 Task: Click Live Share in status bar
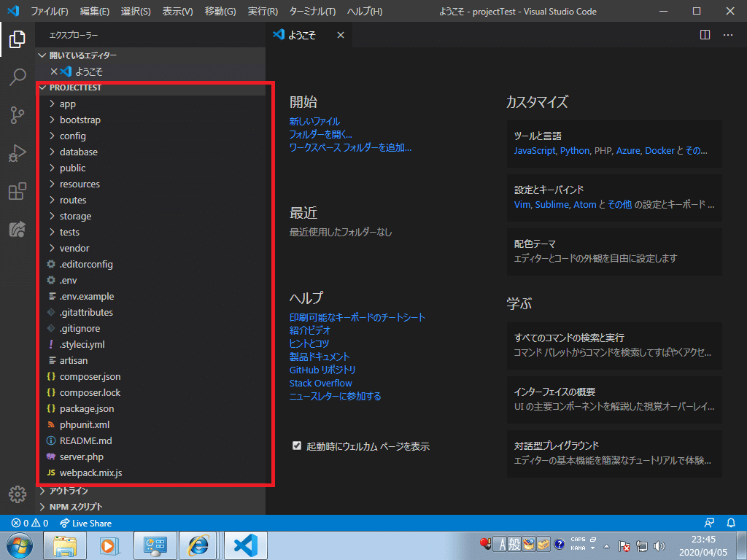coord(85,523)
